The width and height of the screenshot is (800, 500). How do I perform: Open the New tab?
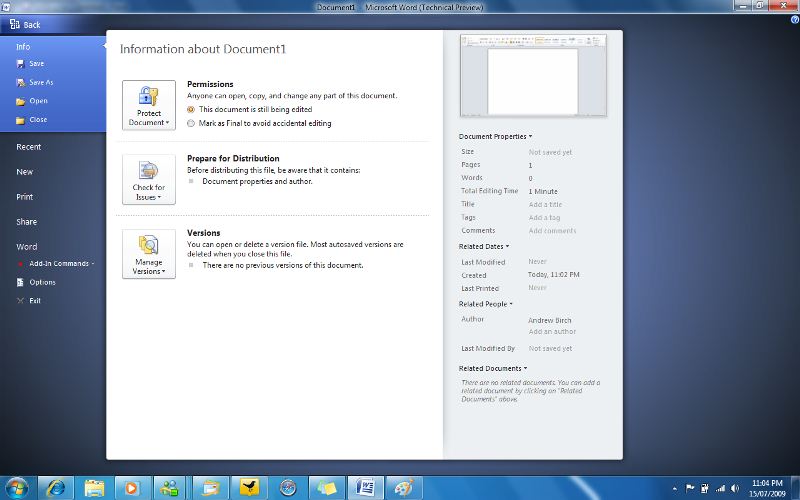tap(24, 172)
